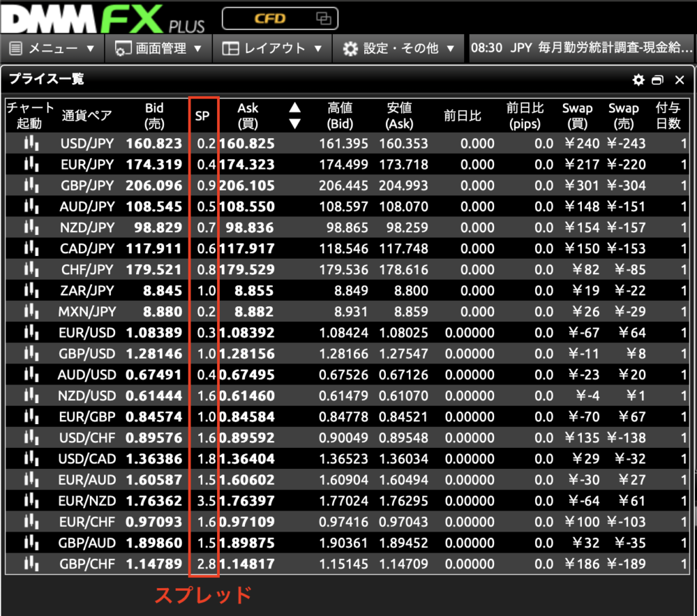
Task: Open chart icon for EUR/JPY
Action: [x=31, y=165]
